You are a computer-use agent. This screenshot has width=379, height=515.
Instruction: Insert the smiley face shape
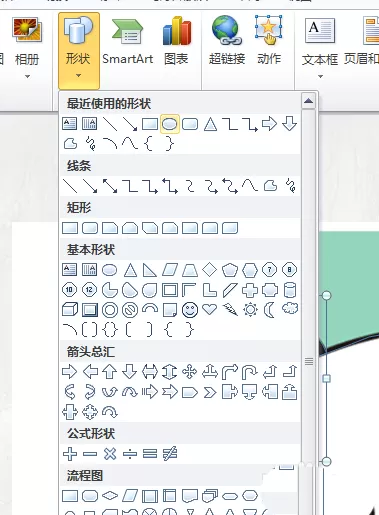tap(190, 310)
